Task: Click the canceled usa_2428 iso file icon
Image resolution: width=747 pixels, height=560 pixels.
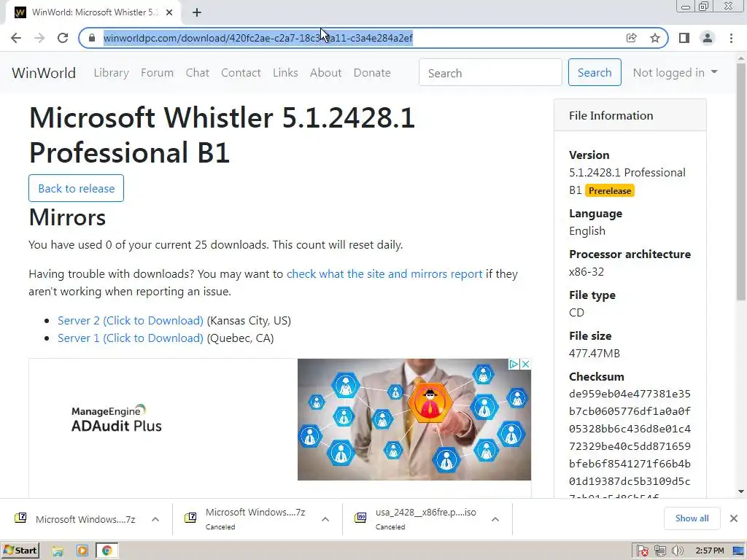Action: 360,518
